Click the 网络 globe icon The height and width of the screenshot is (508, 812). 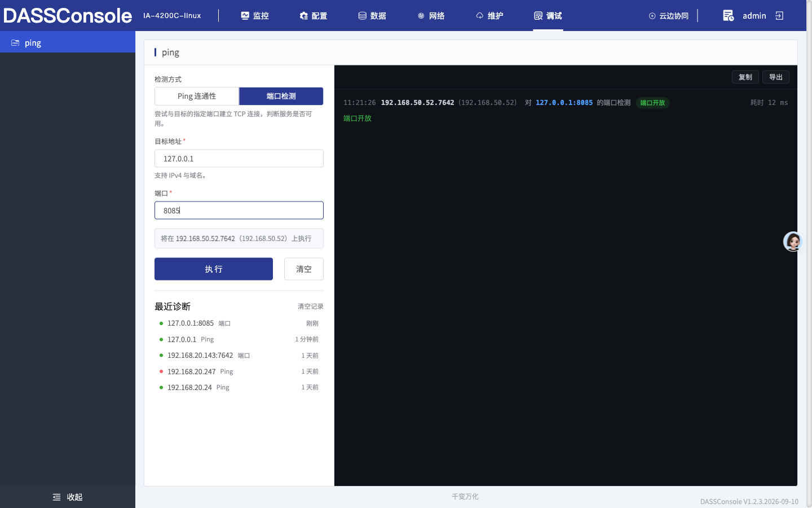[x=421, y=16]
